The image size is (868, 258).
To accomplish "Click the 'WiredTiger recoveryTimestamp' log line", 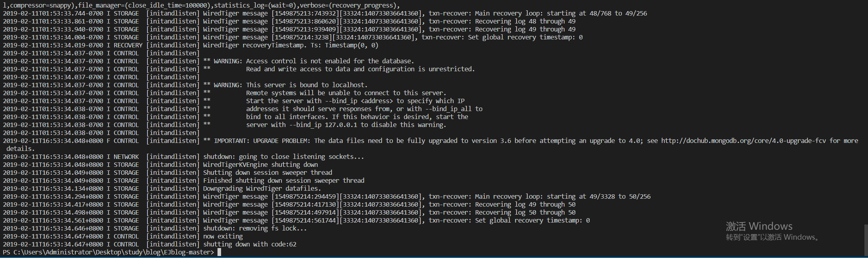I will 291,45.
